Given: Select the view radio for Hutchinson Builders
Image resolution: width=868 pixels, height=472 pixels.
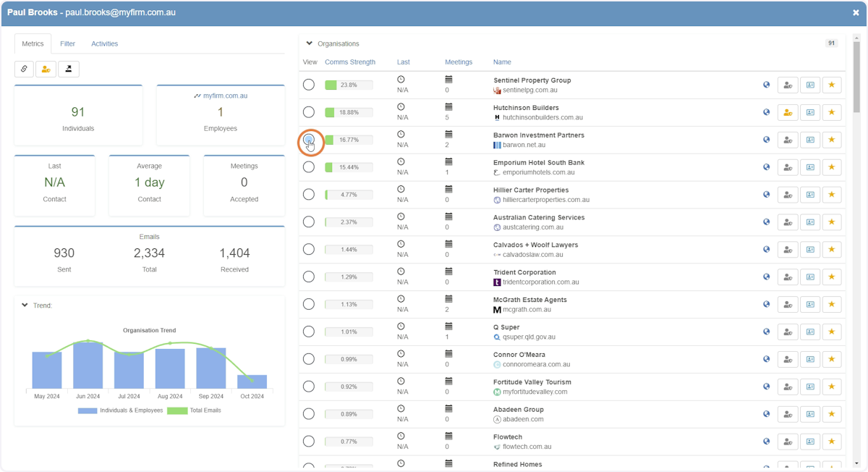Looking at the screenshot, I should pyautogui.click(x=309, y=112).
